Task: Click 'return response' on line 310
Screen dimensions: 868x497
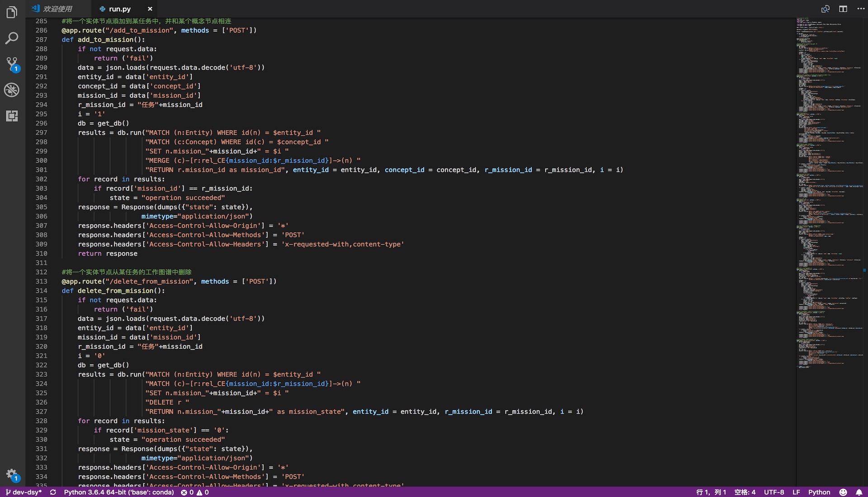Action: tap(108, 253)
